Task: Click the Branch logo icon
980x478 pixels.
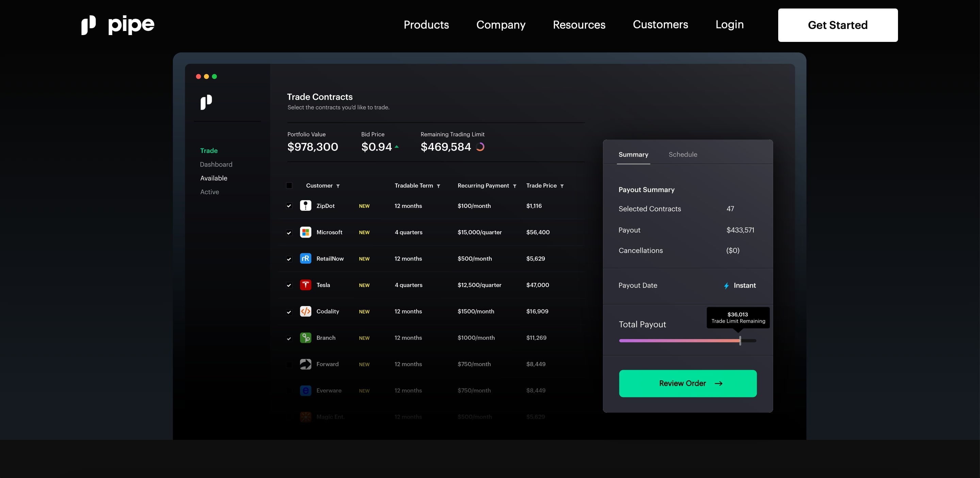Action: click(x=306, y=338)
